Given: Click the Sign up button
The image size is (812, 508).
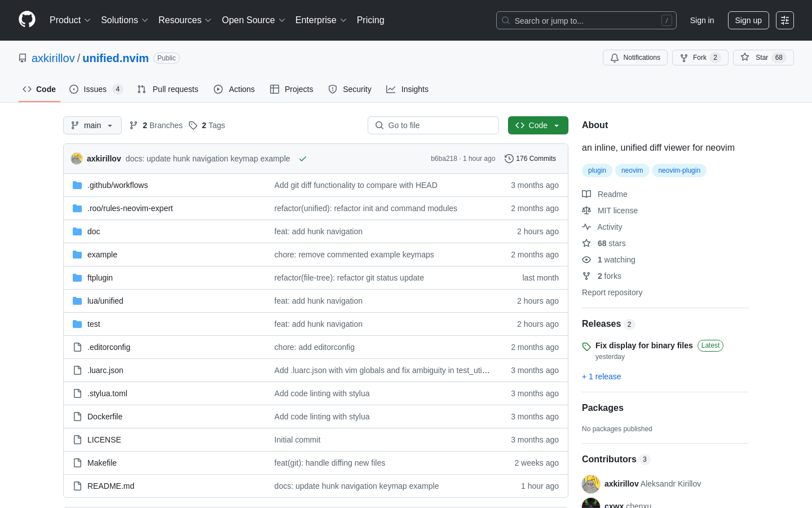Looking at the screenshot, I should click(748, 20).
